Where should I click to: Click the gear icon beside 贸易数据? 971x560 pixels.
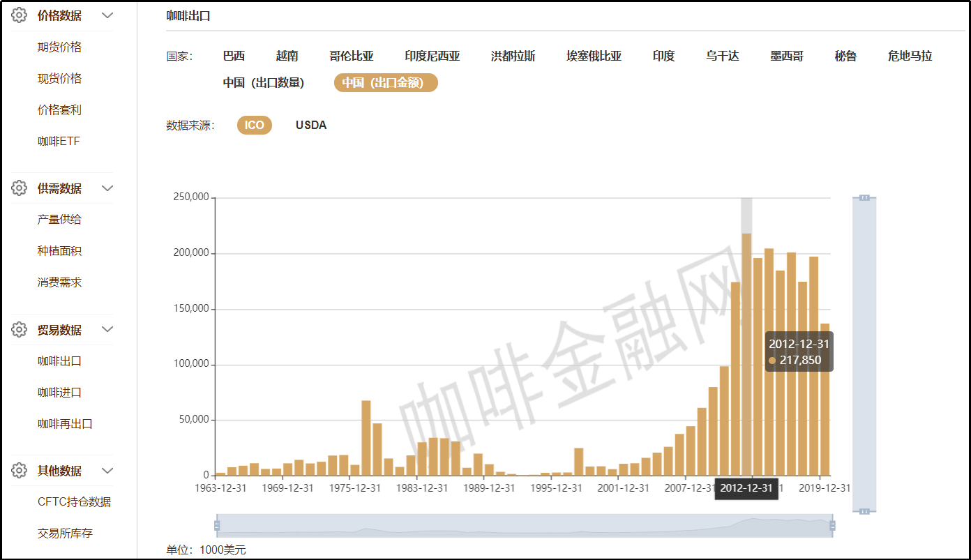pyautogui.click(x=19, y=330)
